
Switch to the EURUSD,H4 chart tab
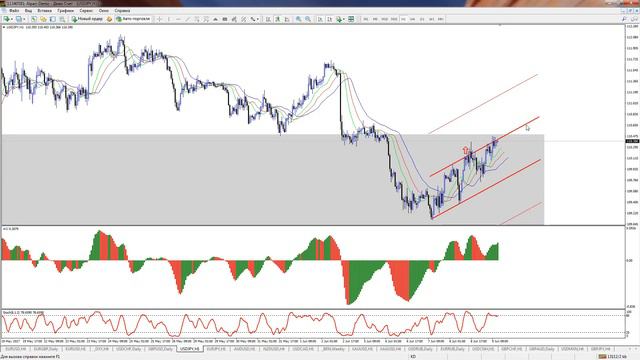[16, 349]
